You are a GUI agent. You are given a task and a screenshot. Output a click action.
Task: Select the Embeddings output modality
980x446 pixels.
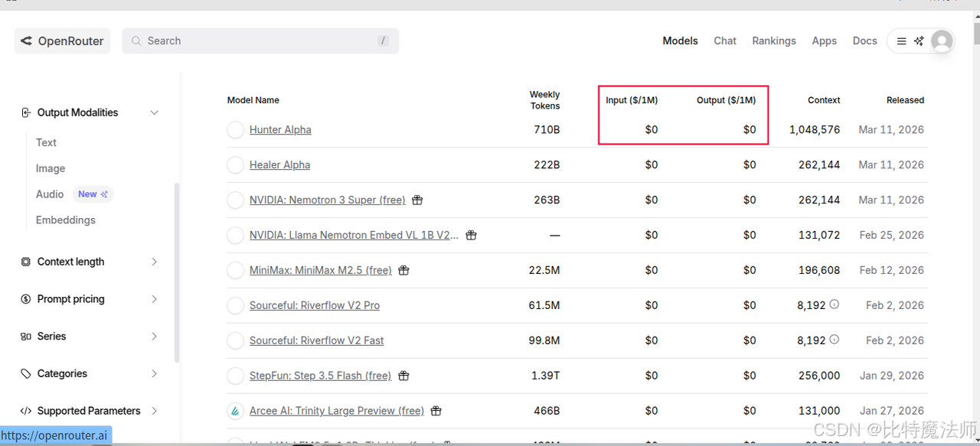point(66,220)
